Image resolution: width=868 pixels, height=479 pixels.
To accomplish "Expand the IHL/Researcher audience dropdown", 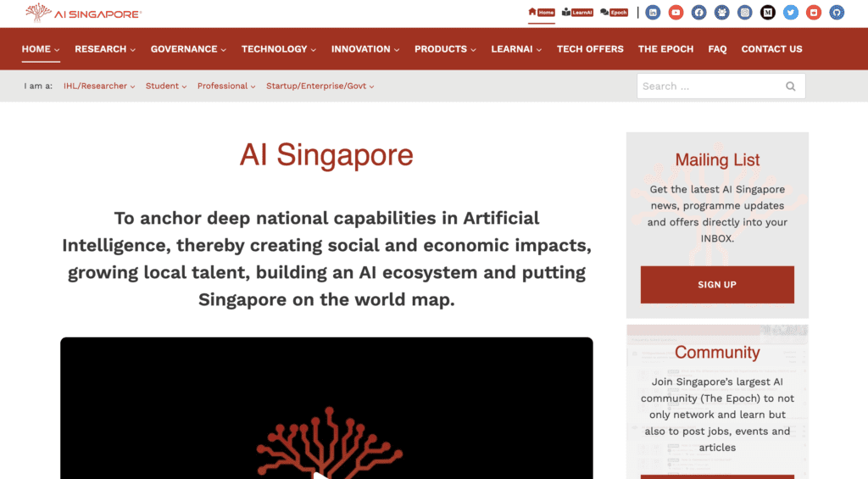I will coord(99,86).
